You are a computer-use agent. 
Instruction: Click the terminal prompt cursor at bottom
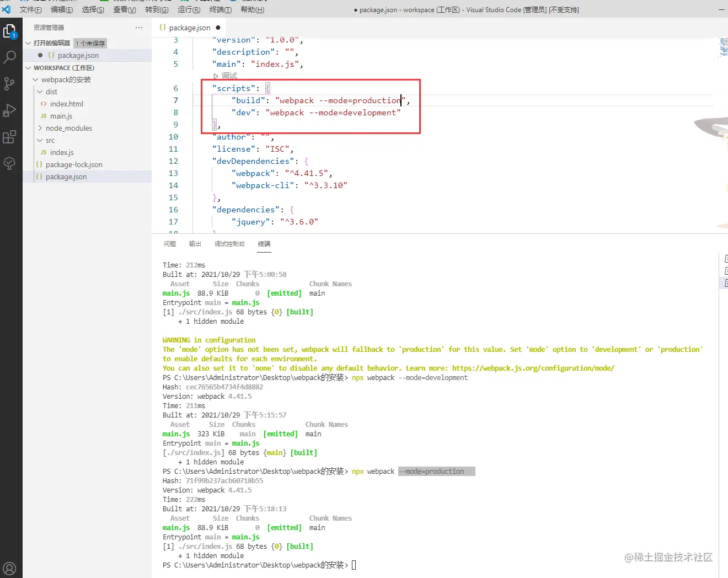[x=354, y=565]
